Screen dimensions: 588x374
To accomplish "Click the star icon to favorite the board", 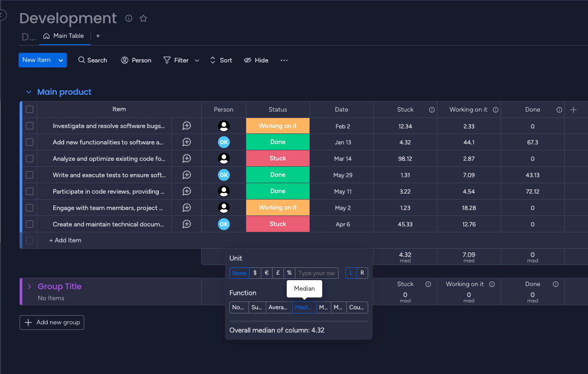I will click(x=143, y=18).
